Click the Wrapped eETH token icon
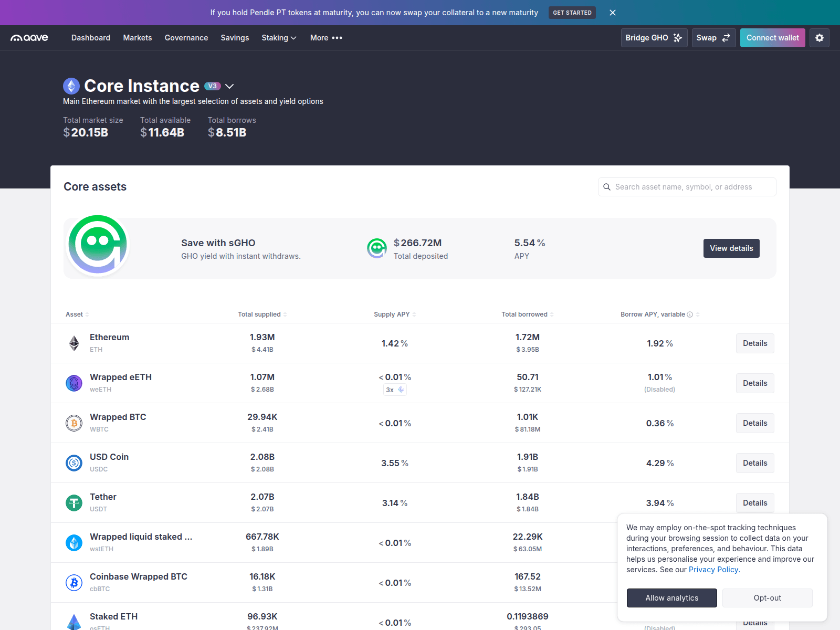Screen dimensions: 840x630 click(74, 383)
